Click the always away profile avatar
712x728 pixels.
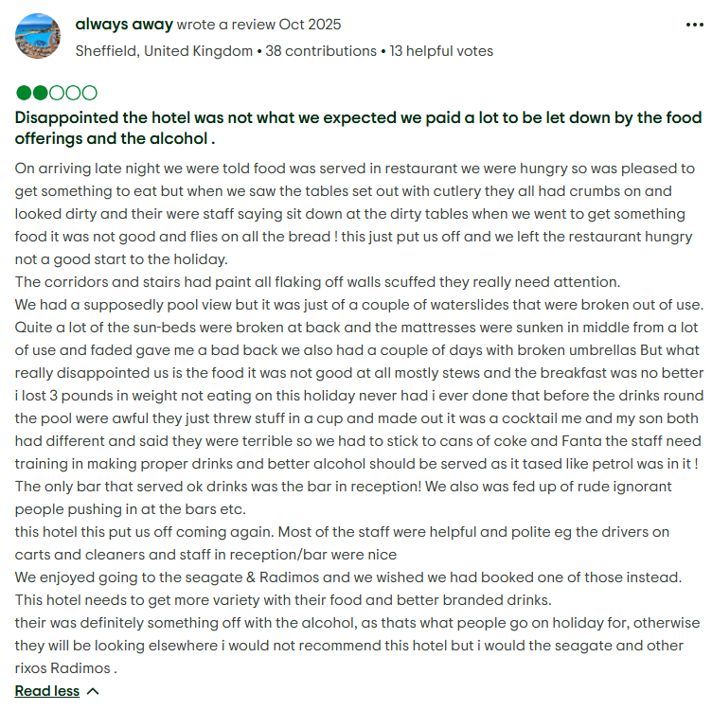pos(39,36)
